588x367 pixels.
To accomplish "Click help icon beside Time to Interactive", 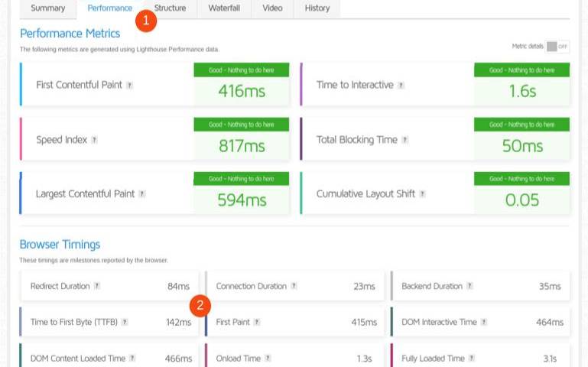I will pyautogui.click(x=401, y=85).
